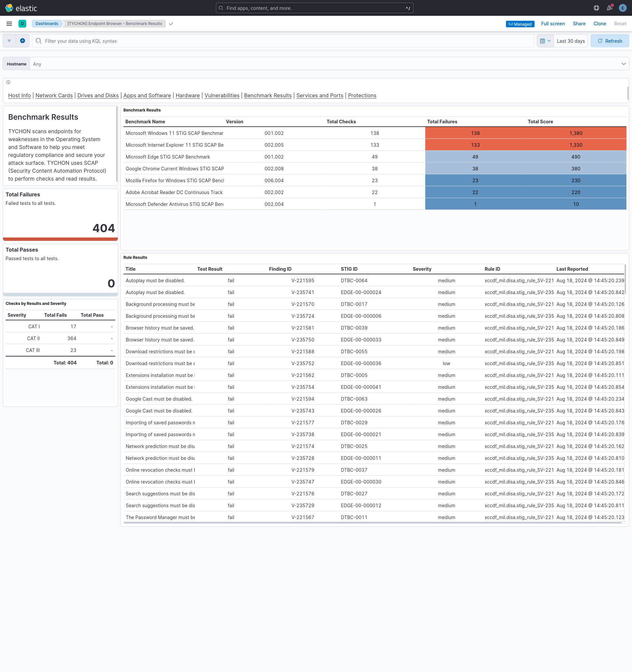Click the red 133 total failures cell
The width and height of the screenshot is (632, 672).
coord(475,145)
